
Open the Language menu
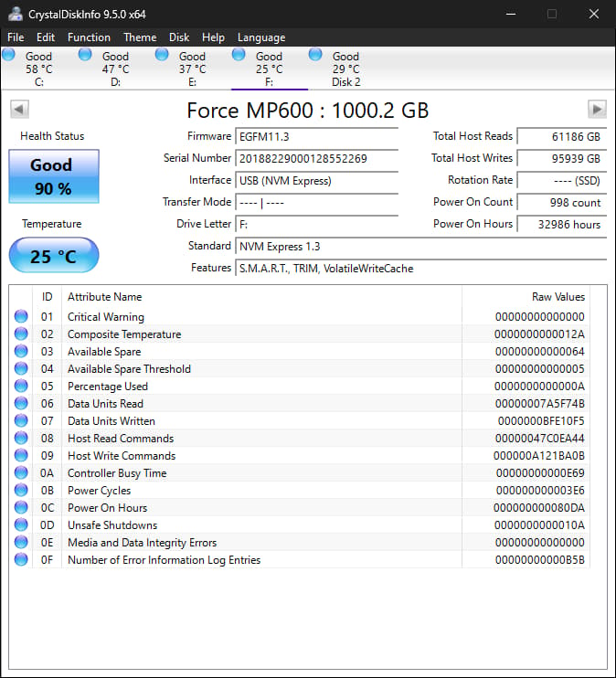coord(261,37)
